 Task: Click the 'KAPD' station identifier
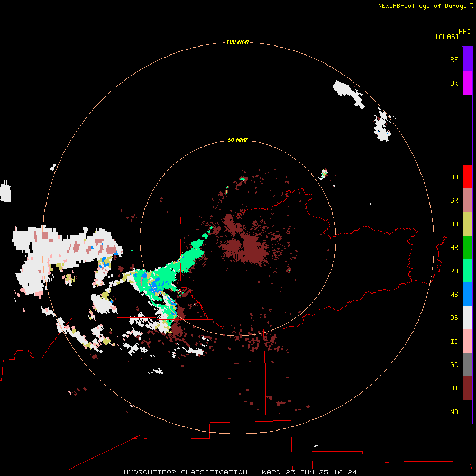pos(271,472)
